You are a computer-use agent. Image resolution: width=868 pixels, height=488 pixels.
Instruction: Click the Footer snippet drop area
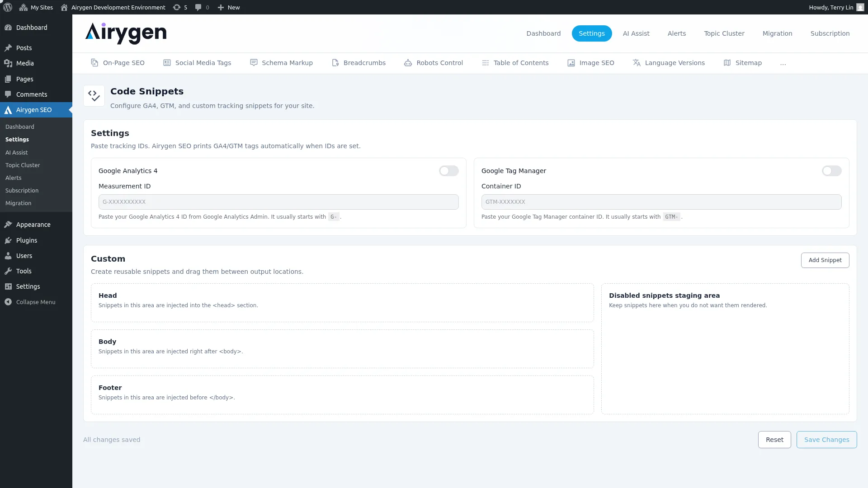[x=342, y=395]
